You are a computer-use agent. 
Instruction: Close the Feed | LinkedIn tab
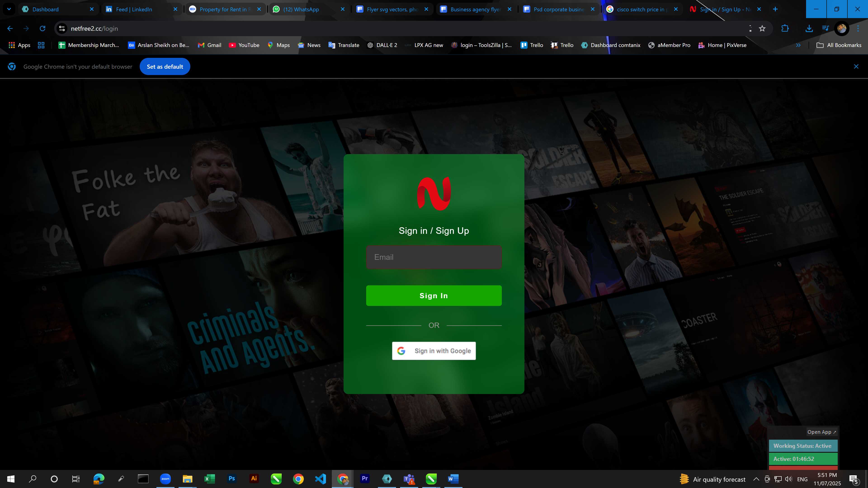coord(175,9)
